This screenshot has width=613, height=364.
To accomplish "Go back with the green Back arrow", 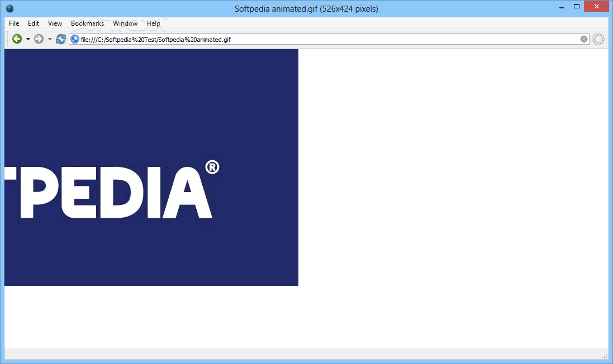I will (17, 39).
